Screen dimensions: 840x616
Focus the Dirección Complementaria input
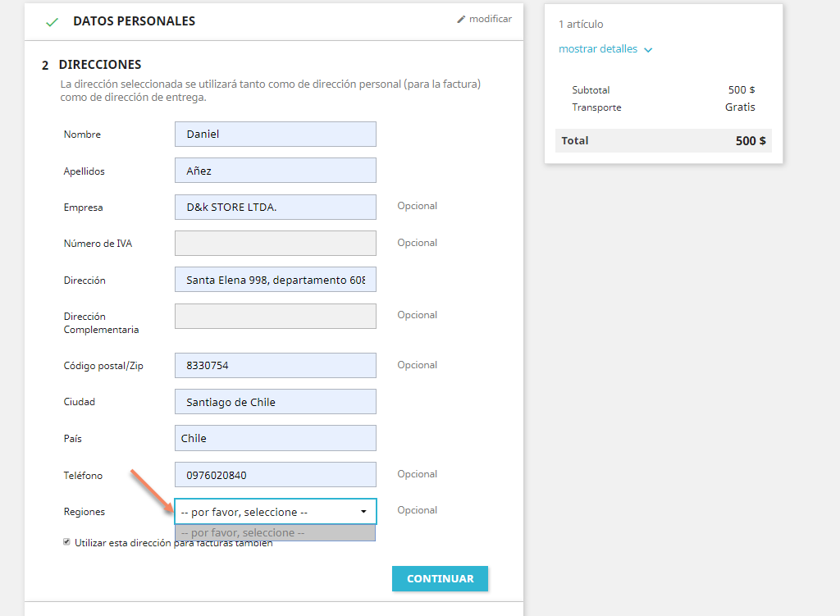pyautogui.click(x=275, y=317)
